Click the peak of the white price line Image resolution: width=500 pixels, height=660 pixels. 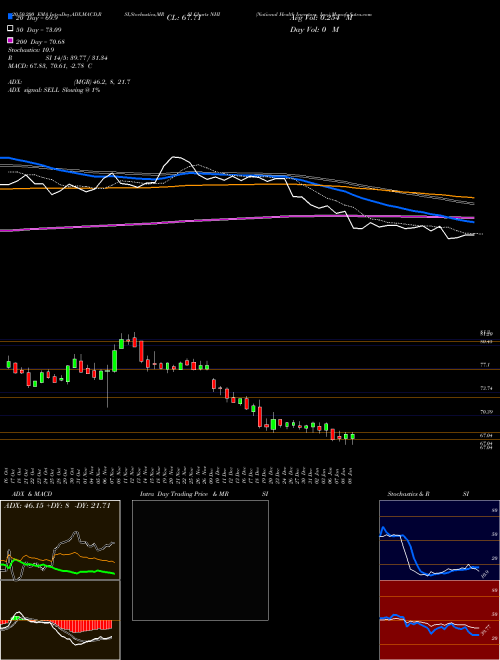[175, 158]
